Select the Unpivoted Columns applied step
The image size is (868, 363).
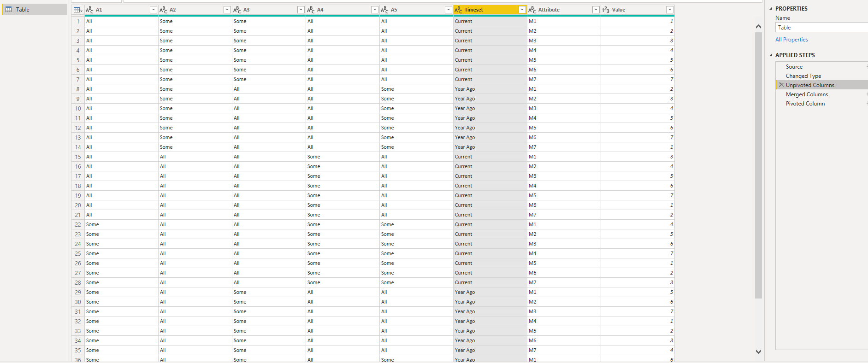click(x=822, y=85)
